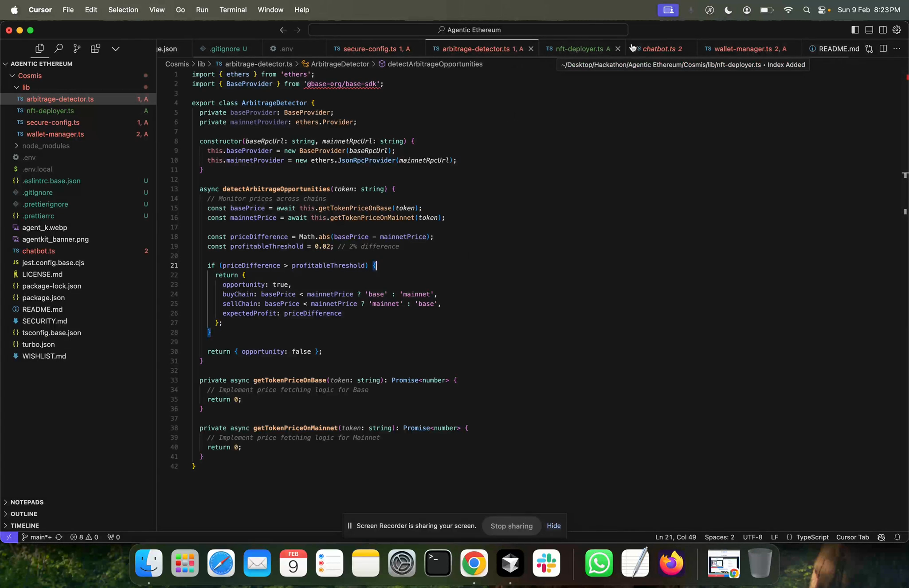Open Google Chrome from the Dock
909x588 pixels.
pos(474,563)
